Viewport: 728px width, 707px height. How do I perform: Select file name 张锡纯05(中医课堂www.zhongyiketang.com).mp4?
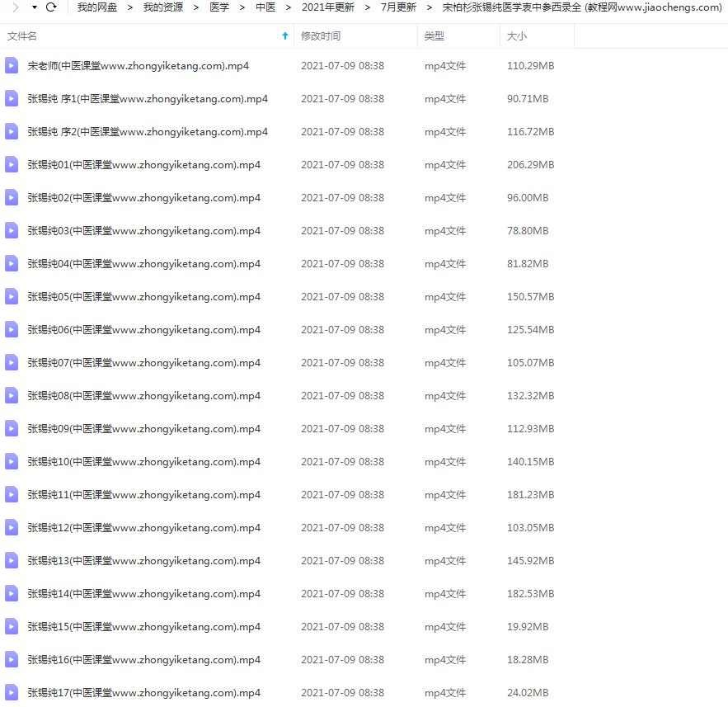click(x=144, y=297)
